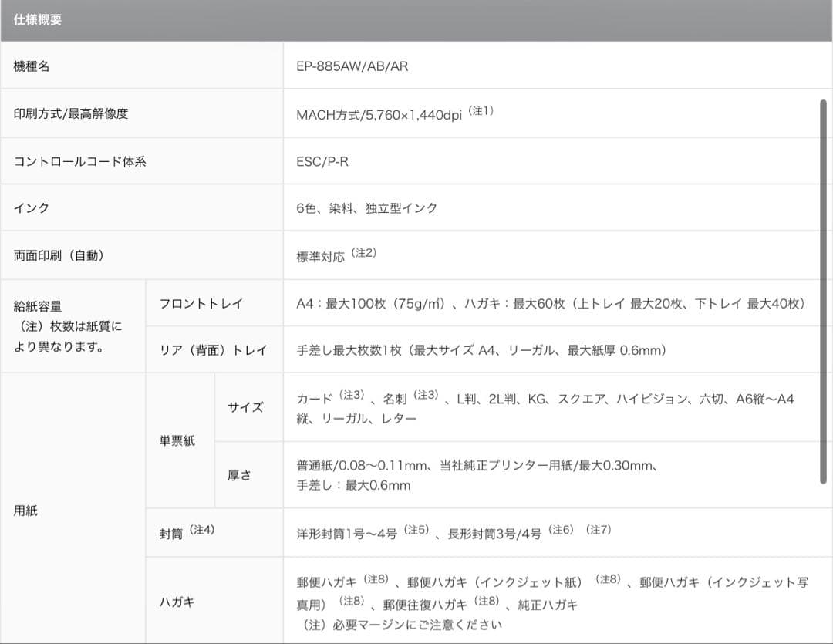Select the 手差し：最大0.6mm line
This screenshot has height=644, width=833.
point(353,485)
